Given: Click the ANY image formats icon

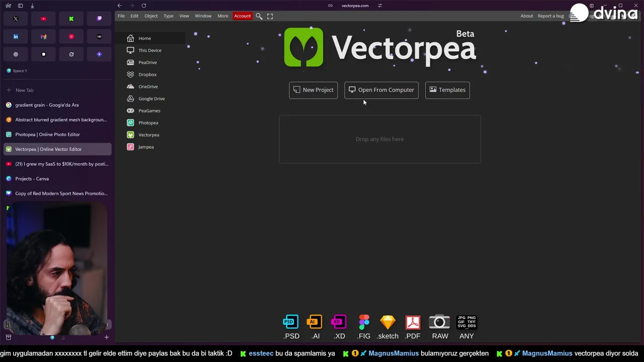Looking at the screenshot, I should pyautogui.click(x=466, y=327).
